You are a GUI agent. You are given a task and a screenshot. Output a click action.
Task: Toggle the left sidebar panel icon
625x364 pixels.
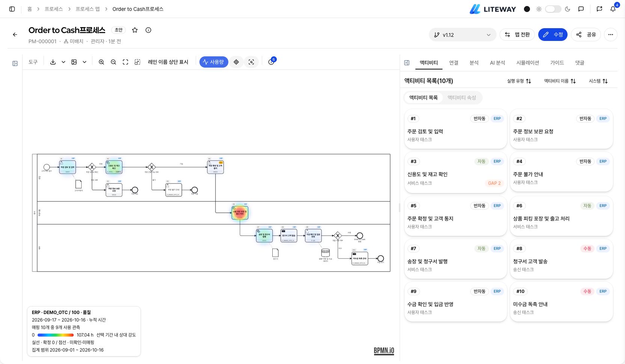12,9
